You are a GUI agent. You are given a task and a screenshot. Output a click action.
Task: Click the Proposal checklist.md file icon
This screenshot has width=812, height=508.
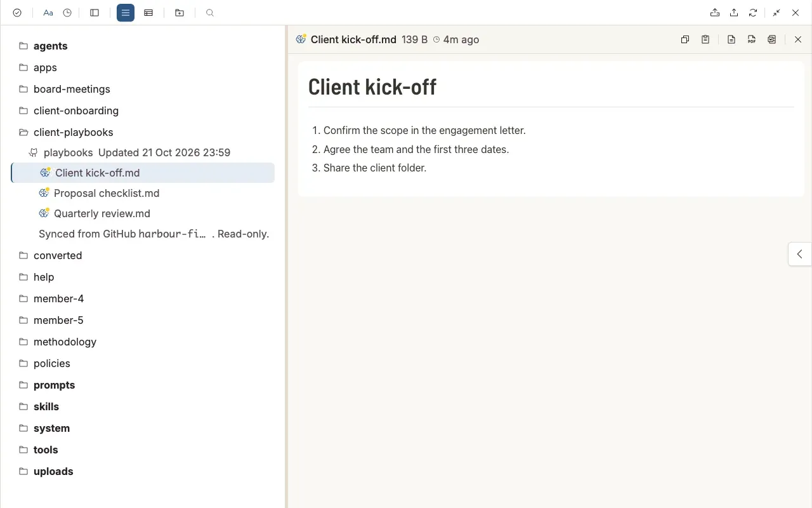coord(44,192)
